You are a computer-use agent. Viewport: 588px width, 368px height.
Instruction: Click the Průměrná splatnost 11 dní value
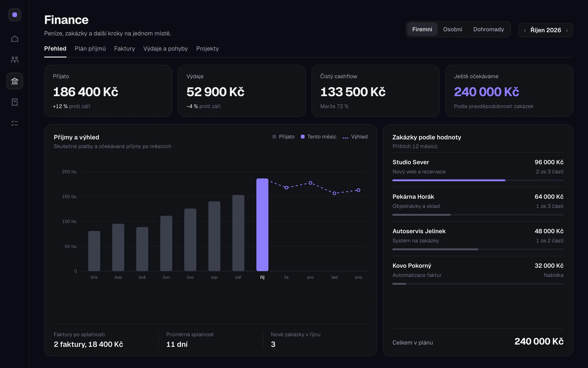(x=177, y=344)
